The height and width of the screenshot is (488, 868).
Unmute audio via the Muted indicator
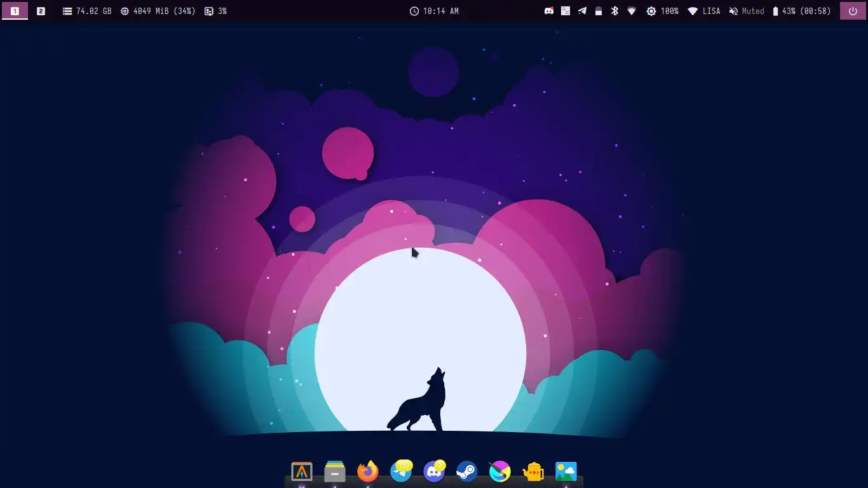747,11
